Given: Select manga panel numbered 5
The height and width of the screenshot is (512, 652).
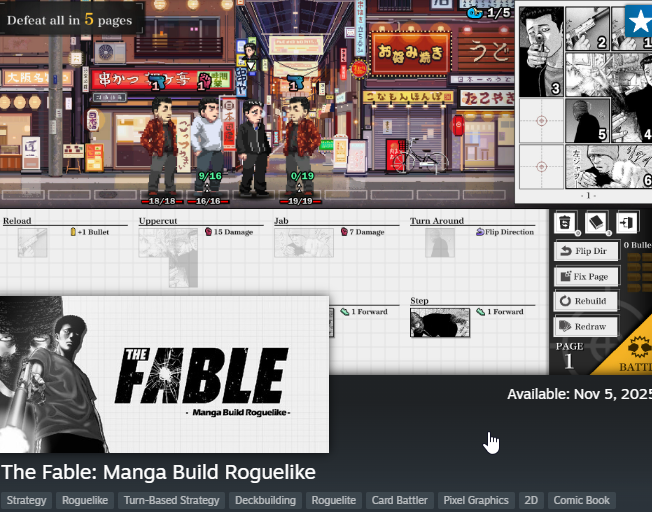Looking at the screenshot, I should pos(587,121).
